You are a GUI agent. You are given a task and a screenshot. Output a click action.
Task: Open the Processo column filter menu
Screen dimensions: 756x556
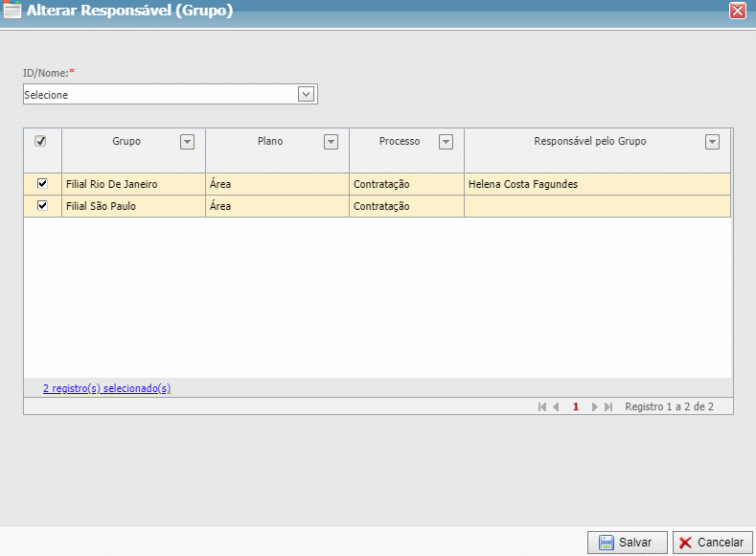pos(446,142)
